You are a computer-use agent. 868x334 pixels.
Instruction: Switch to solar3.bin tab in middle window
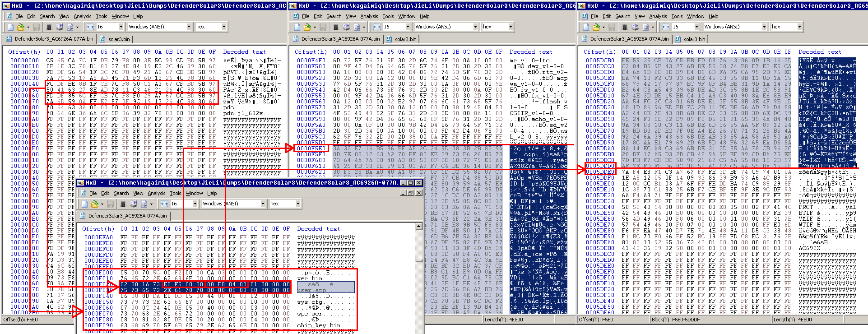(x=402, y=39)
